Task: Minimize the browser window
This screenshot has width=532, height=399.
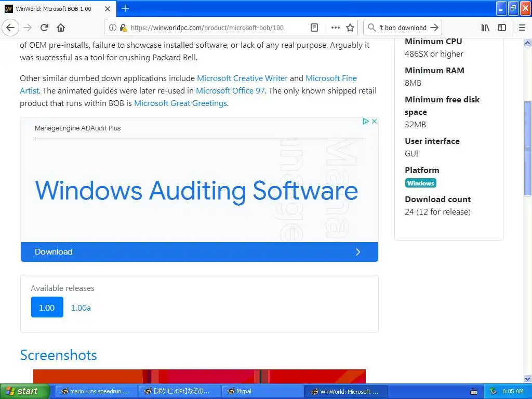Action: pyautogui.click(x=501, y=8)
